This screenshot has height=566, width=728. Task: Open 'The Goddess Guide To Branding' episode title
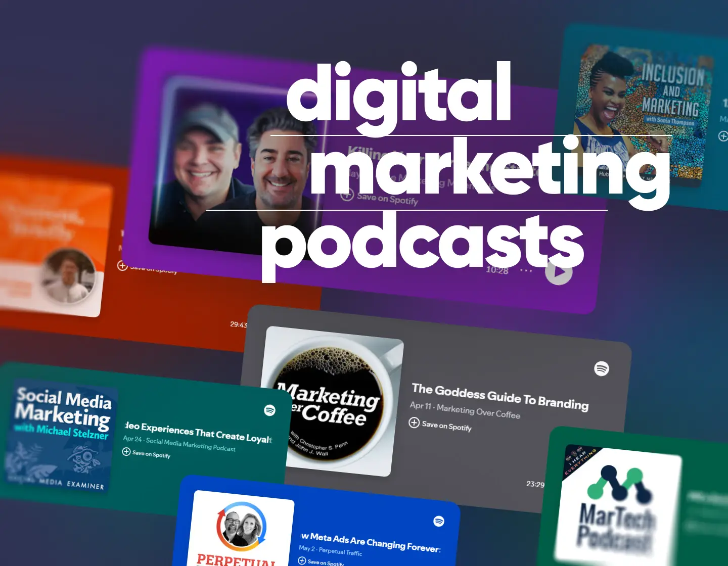pos(499,396)
